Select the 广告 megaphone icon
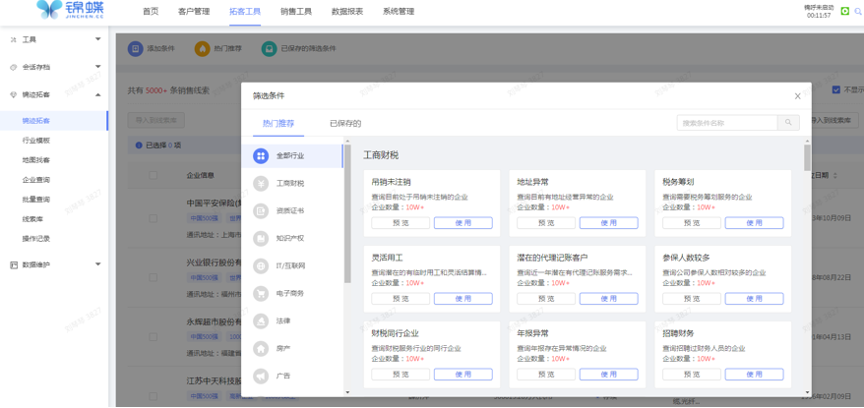Viewport: 864px width, 408px height. (x=261, y=376)
